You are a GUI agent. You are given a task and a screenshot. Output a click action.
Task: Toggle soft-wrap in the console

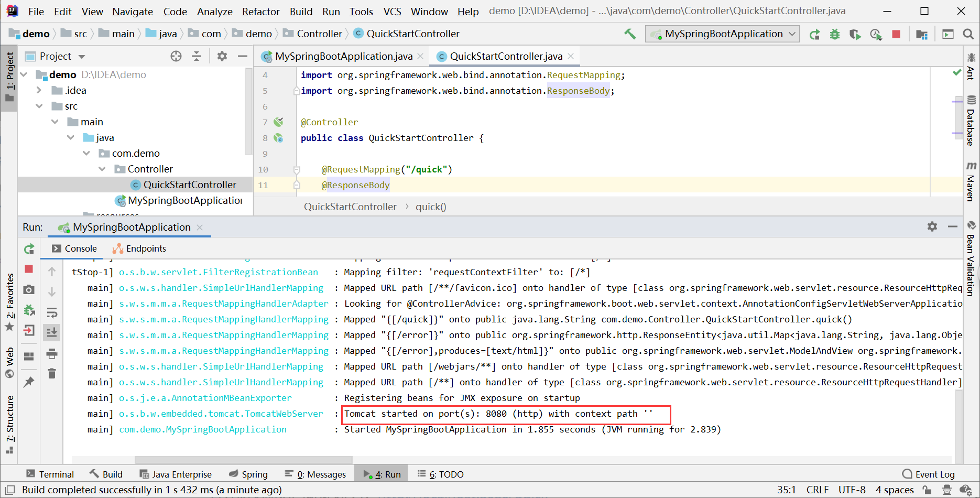pyautogui.click(x=52, y=313)
